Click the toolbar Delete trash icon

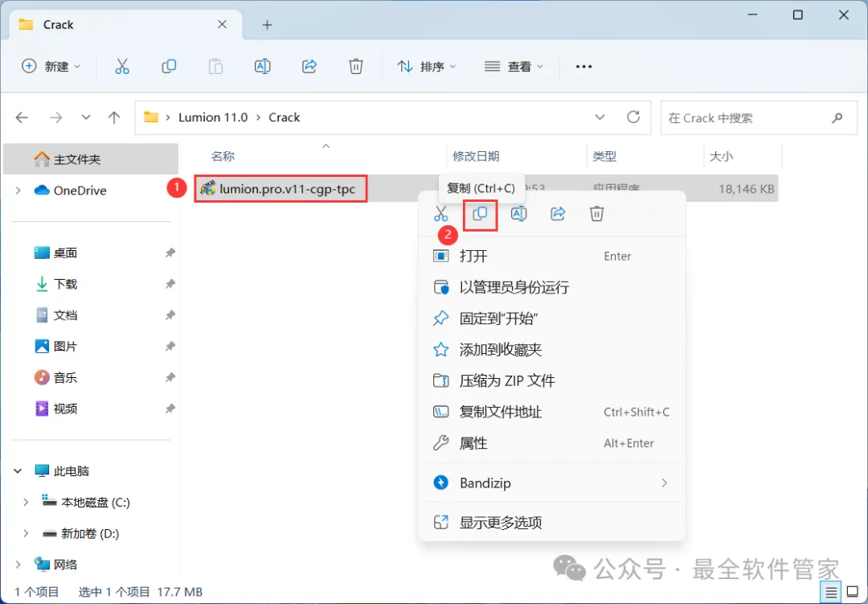tap(356, 67)
